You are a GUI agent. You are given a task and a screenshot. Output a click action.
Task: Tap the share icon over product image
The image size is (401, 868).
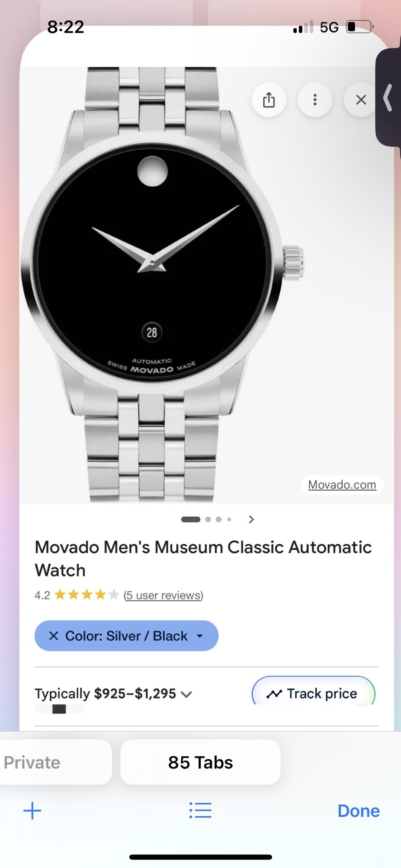[269, 99]
